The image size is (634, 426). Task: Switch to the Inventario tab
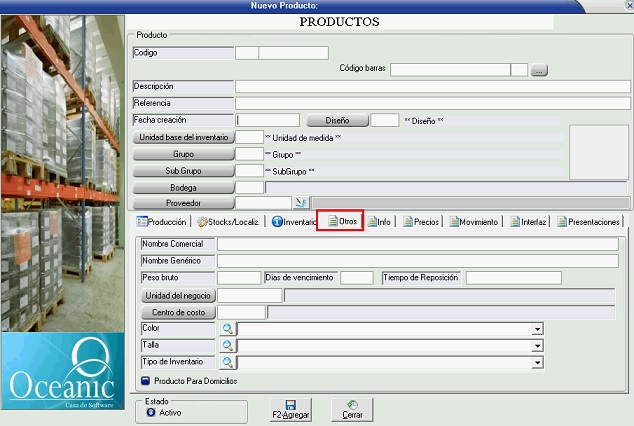[294, 222]
